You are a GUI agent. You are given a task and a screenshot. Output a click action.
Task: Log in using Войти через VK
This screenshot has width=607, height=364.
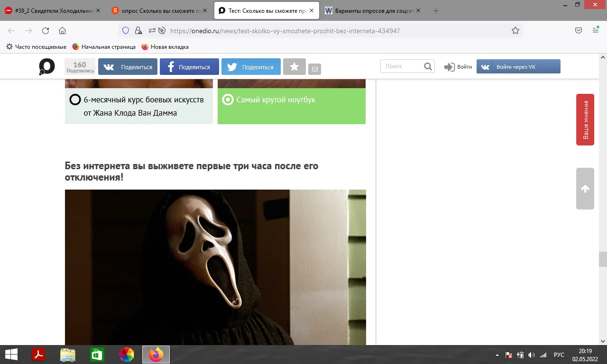pyautogui.click(x=518, y=67)
